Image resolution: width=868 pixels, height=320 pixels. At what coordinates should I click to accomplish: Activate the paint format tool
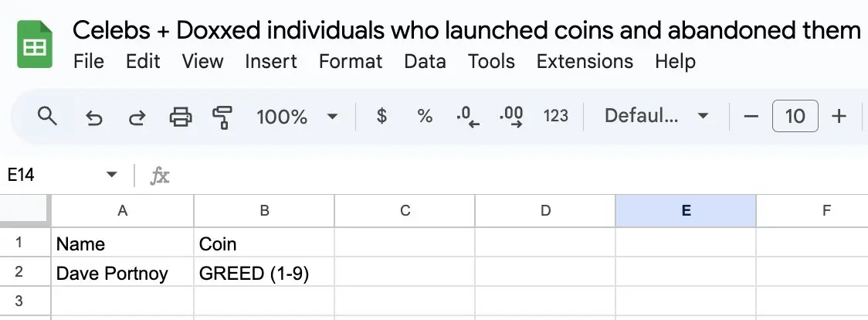tap(222, 117)
